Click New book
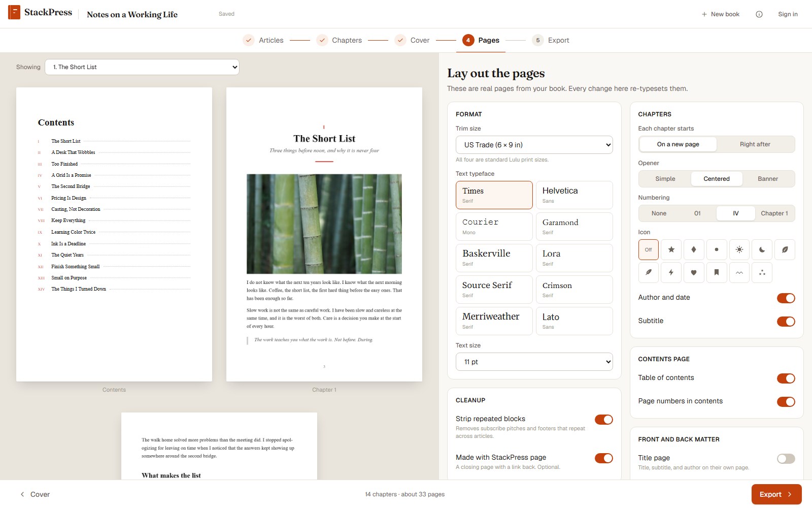Viewport: 812px width, 508px height. [721, 14]
